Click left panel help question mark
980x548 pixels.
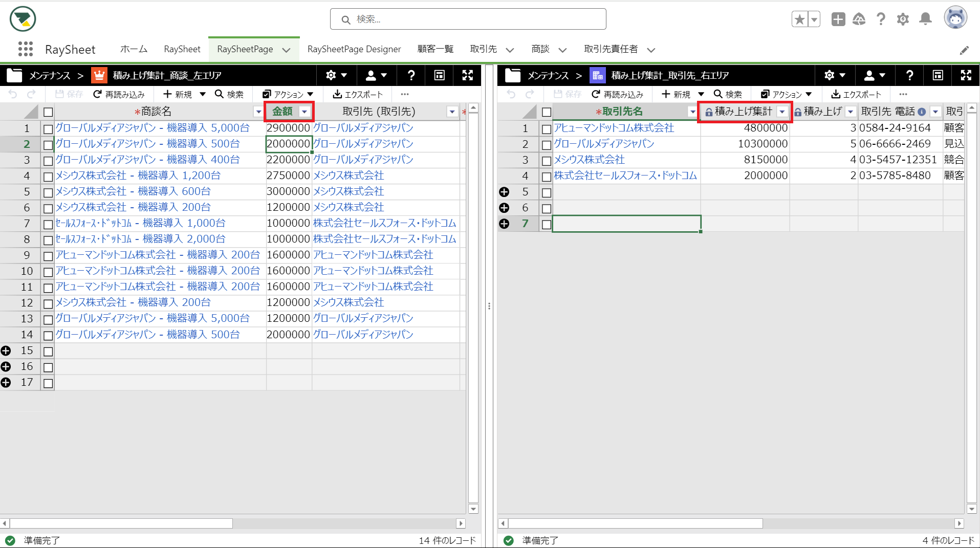[x=411, y=75]
